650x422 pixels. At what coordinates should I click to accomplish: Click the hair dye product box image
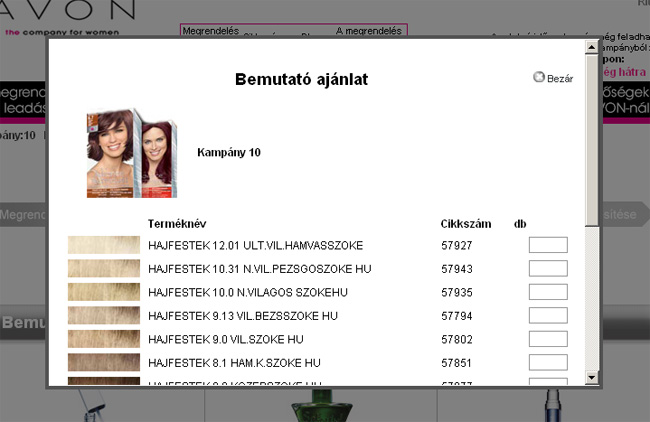[x=132, y=153]
